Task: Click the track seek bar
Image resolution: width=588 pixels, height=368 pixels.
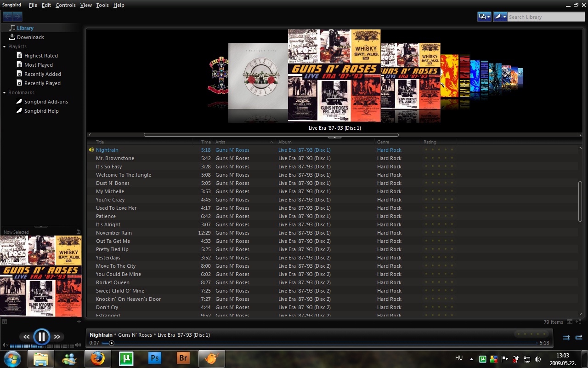Action: click(319, 343)
